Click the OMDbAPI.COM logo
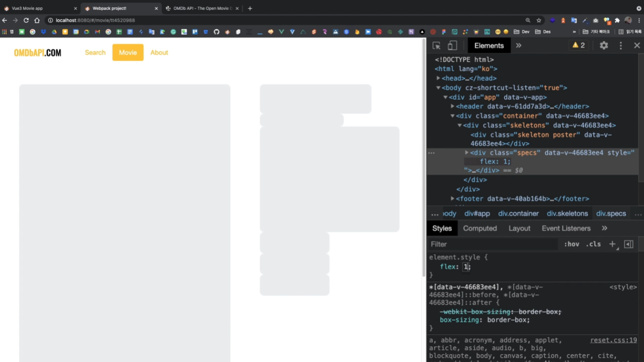The height and width of the screenshot is (362, 644). (38, 53)
